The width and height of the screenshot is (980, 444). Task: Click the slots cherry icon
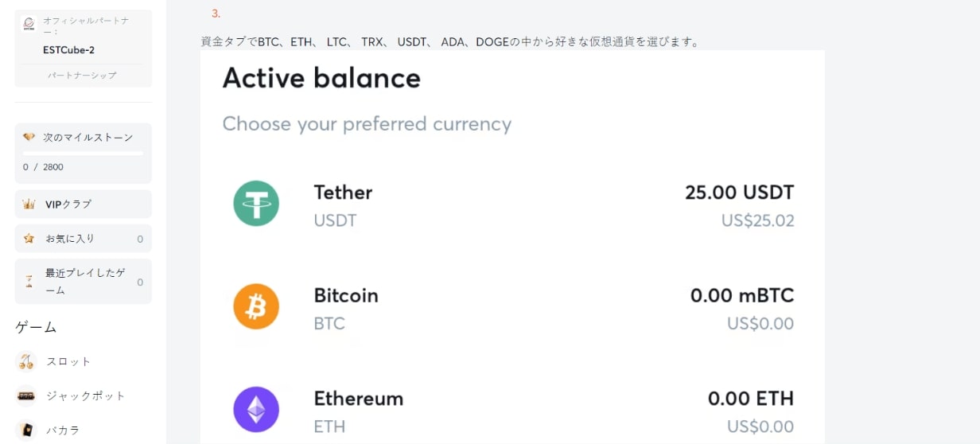pyautogui.click(x=26, y=361)
